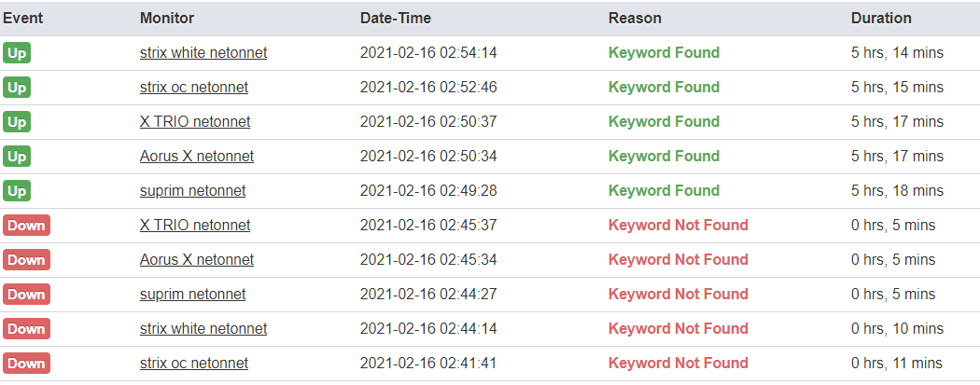
Task: Click the Up badge for suprim netonnet
Action: click(x=17, y=190)
